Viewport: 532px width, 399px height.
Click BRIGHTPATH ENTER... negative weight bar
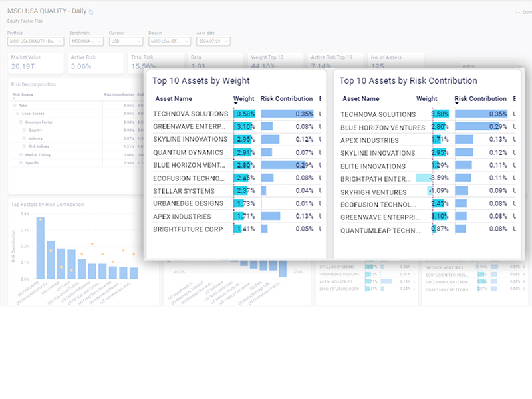coord(424,178)
